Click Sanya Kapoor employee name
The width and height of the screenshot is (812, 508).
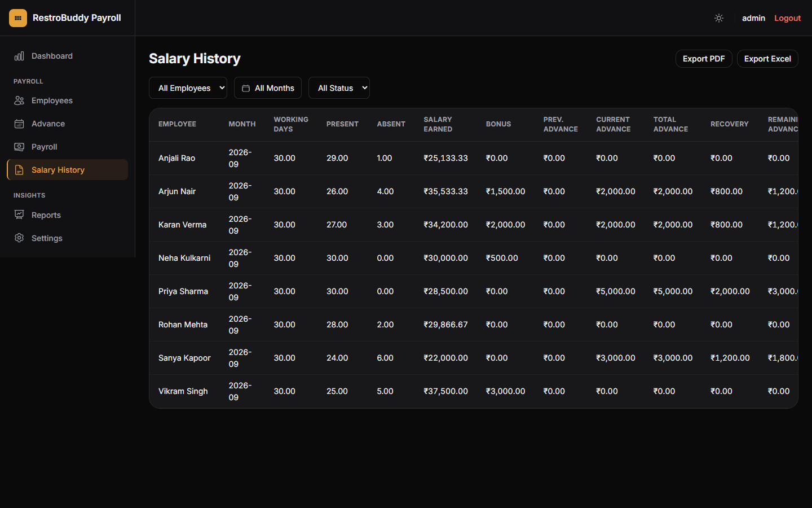184,358
